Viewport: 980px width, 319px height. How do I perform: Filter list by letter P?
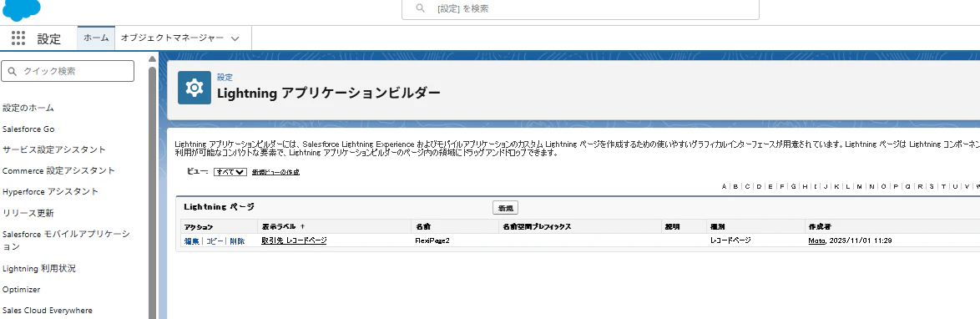(x=896, y=186)
